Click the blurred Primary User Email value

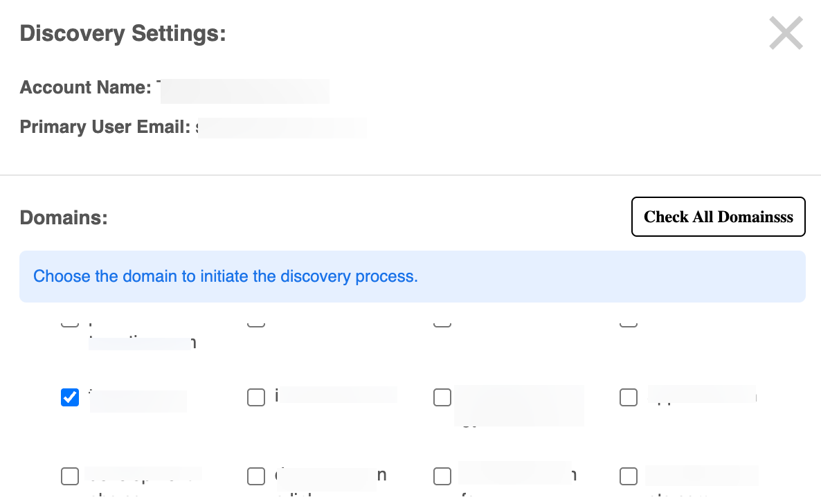(x=282, y=128)
